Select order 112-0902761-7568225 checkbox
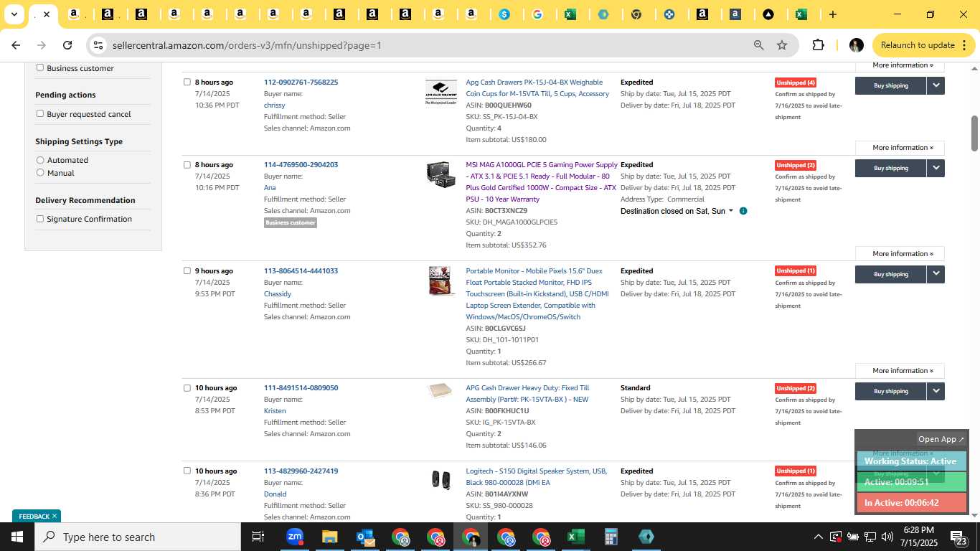Viewport: 980px width, 551px height. pos(187,82)
